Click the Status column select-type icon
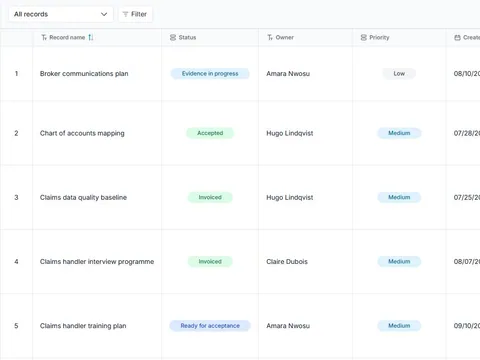The image size is (480, 360). coord(173,37)
